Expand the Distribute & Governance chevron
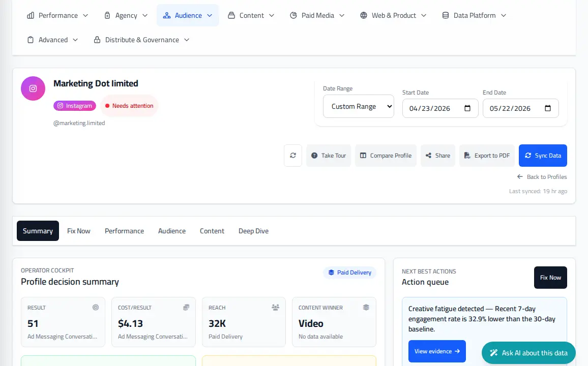Viewport: 588px width, 366px height. pyautogui.click(x=187, y=40)
